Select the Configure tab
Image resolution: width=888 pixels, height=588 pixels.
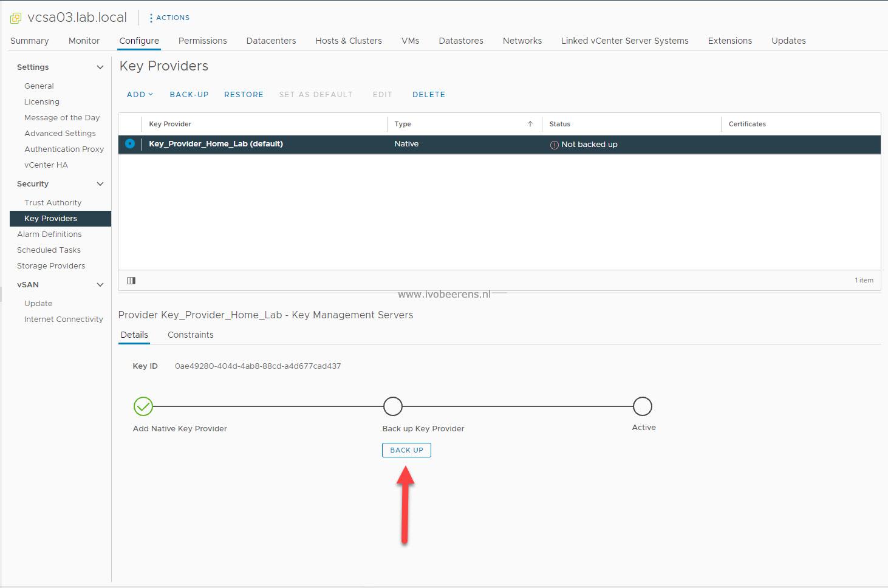click(139, 41)
